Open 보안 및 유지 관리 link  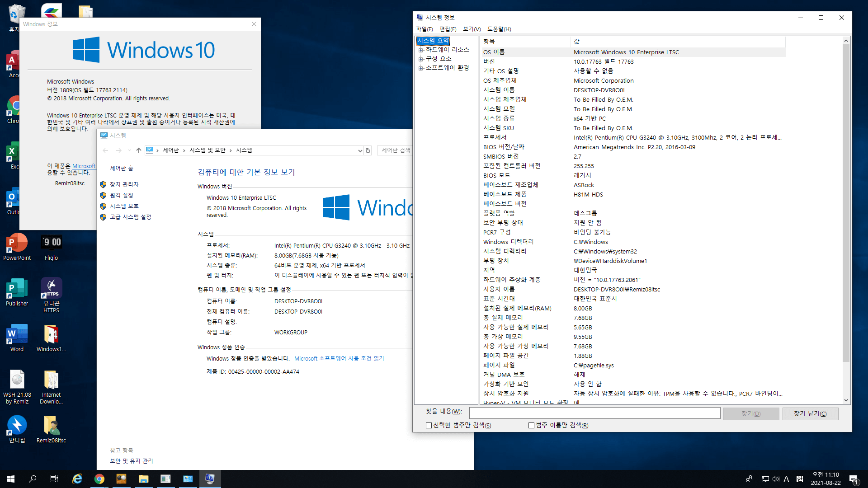pos(131,461)
